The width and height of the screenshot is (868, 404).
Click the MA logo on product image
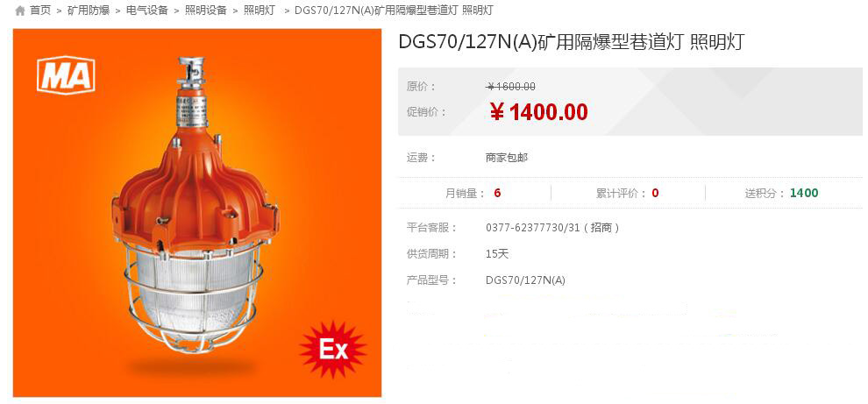click(66, 74)
